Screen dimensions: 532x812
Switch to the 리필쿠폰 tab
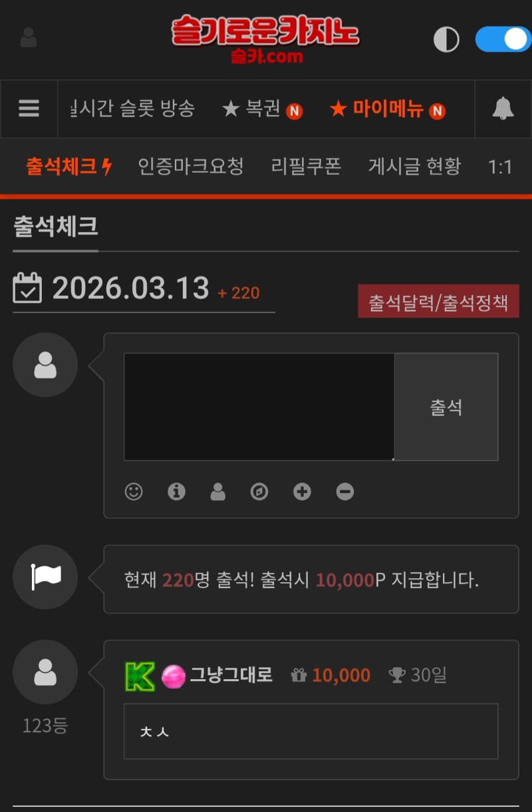pyautogui.click(x=306, y=167)
